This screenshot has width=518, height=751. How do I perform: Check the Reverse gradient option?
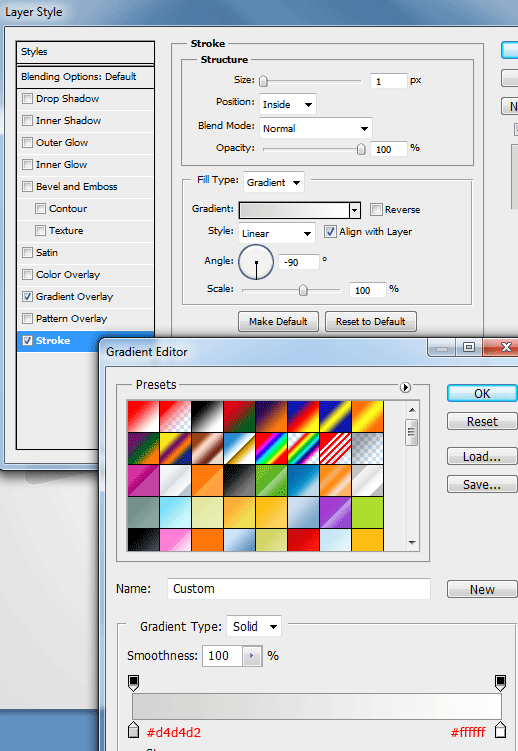(x=376, y=209)
